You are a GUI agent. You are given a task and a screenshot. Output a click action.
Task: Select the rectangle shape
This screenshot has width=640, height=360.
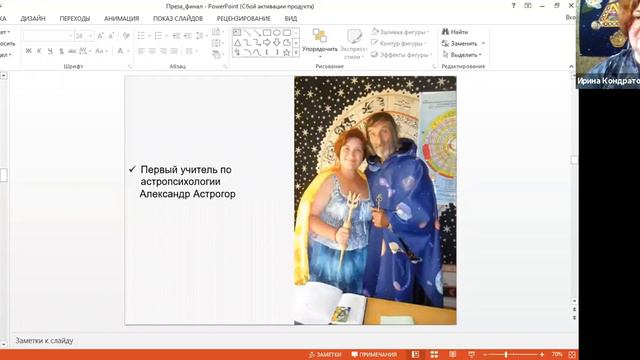click(267, 32)
